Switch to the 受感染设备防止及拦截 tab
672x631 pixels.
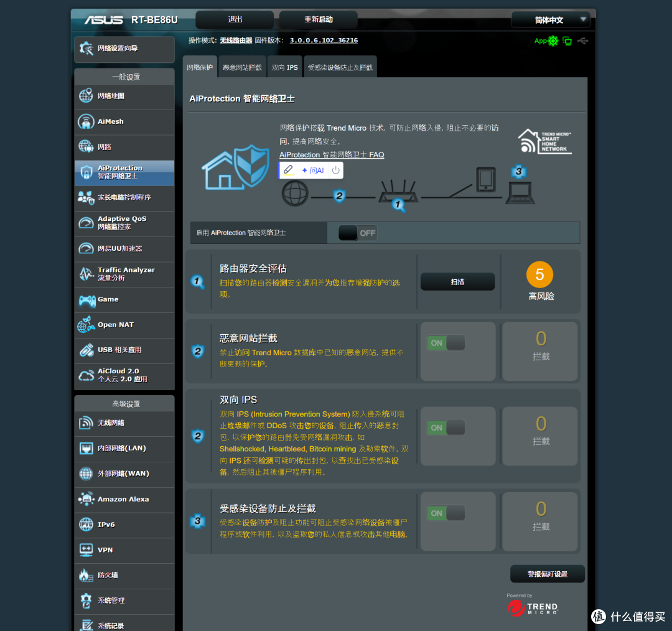click(340, 67)
